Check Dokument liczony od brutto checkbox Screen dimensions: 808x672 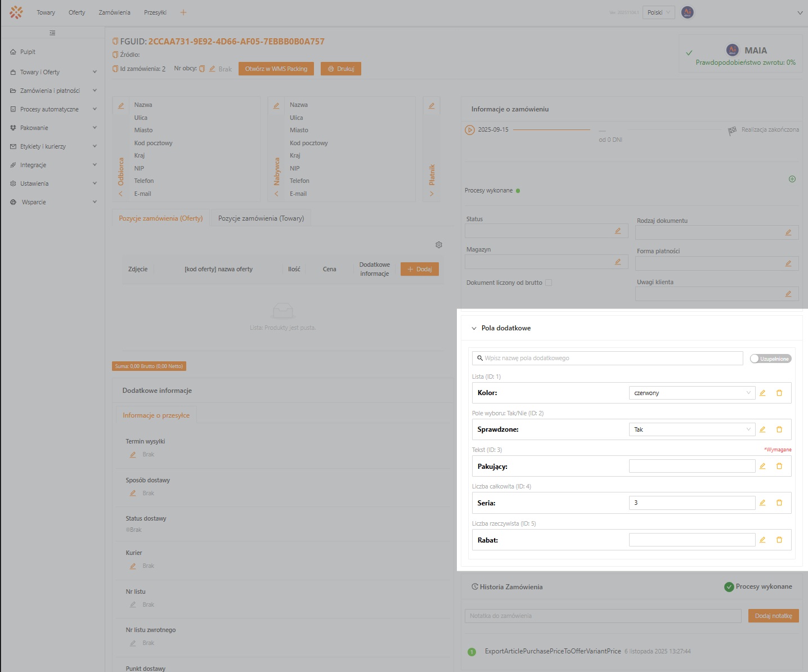pyautogui.click(x=549, y=283)
